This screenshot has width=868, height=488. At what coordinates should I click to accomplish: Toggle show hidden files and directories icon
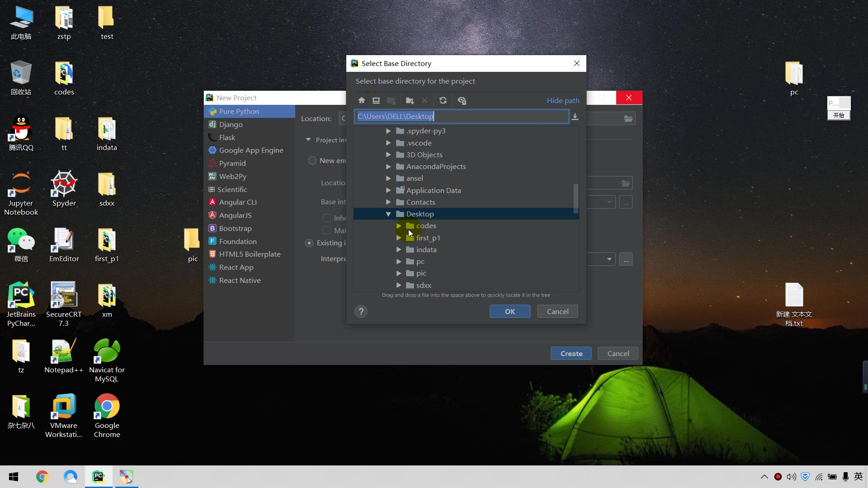[462, 100]
